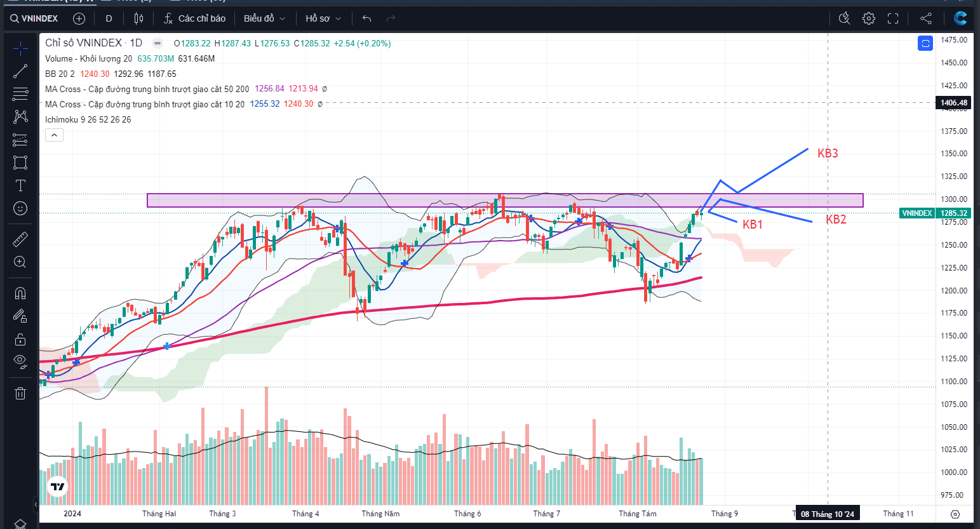This screenshot has width=980, height=529.
Task: Collapse the indicator legend with chevron button
Action: tap(54, 135)
